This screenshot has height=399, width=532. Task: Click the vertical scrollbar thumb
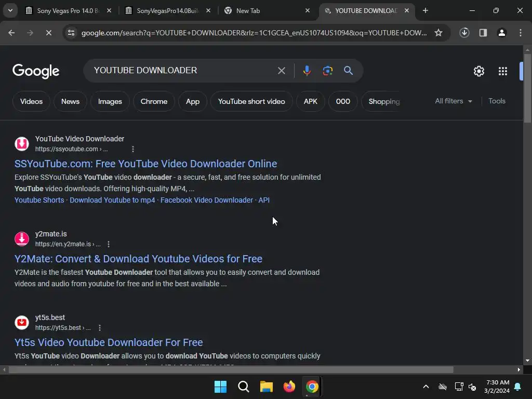[527, 88]
